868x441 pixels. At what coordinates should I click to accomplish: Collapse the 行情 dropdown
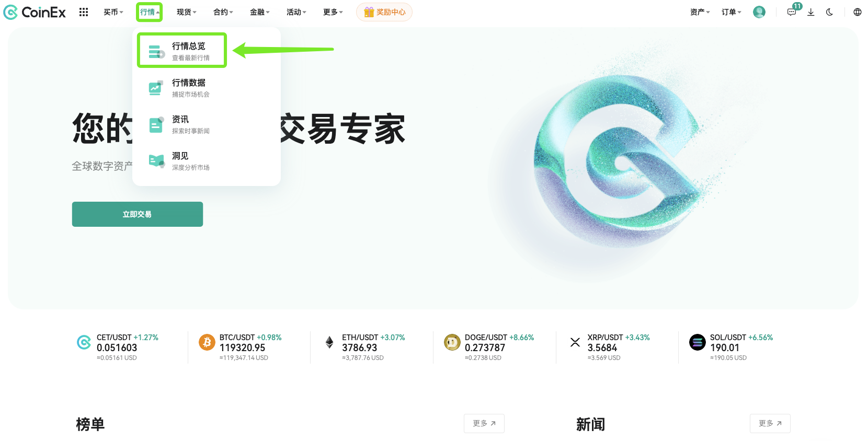[x=150, y=12]
